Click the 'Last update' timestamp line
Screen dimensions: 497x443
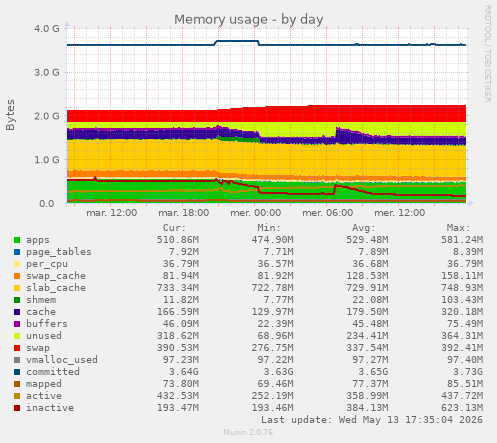[x=372, y=420]
